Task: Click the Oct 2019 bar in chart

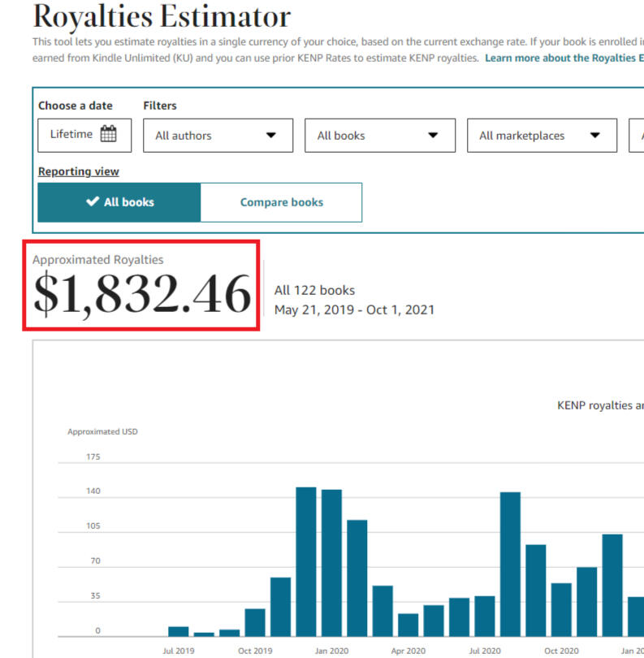Action: (x=255, y=622)
